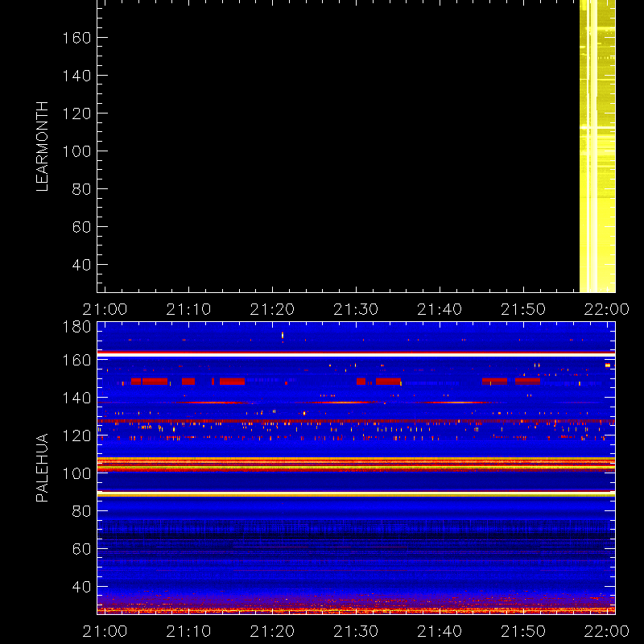644x644 pixels.
Task: Click the 21:40 time label under the Learmonth plot
Action: 440,309
